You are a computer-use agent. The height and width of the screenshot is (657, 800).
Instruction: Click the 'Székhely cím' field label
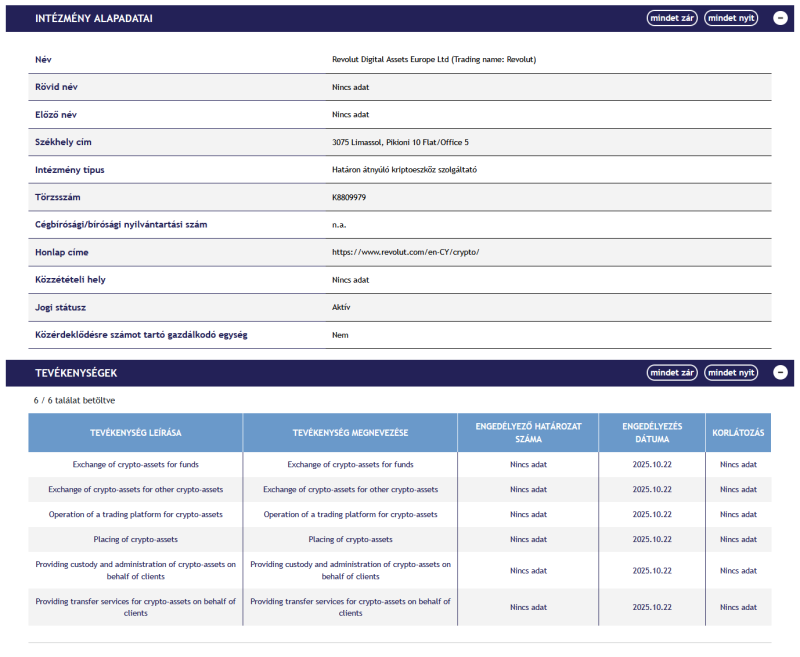(x=63, y=142)
